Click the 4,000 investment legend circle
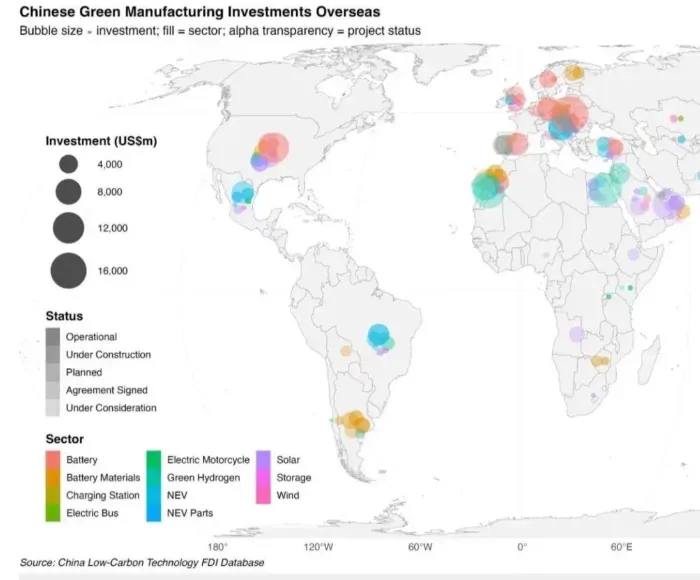This screenshot has height=580, width=700. point(68,164)
